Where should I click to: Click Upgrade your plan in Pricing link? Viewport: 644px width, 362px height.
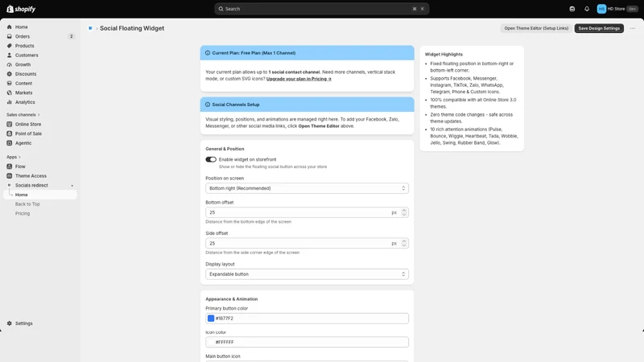(299, 79)
